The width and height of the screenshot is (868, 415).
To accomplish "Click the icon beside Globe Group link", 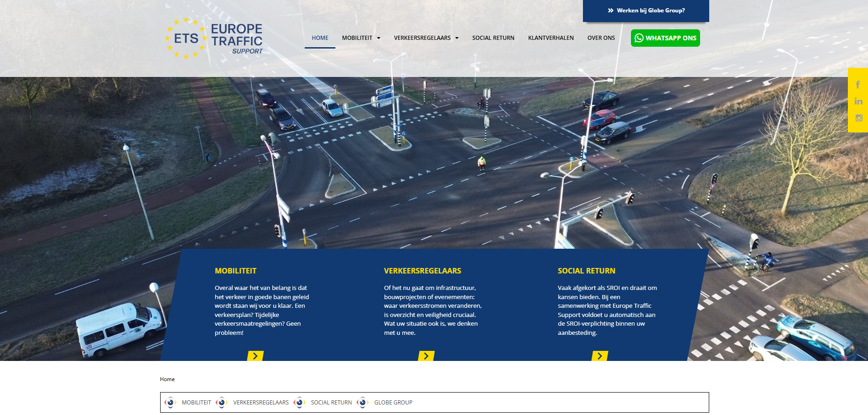I will 363,403.
